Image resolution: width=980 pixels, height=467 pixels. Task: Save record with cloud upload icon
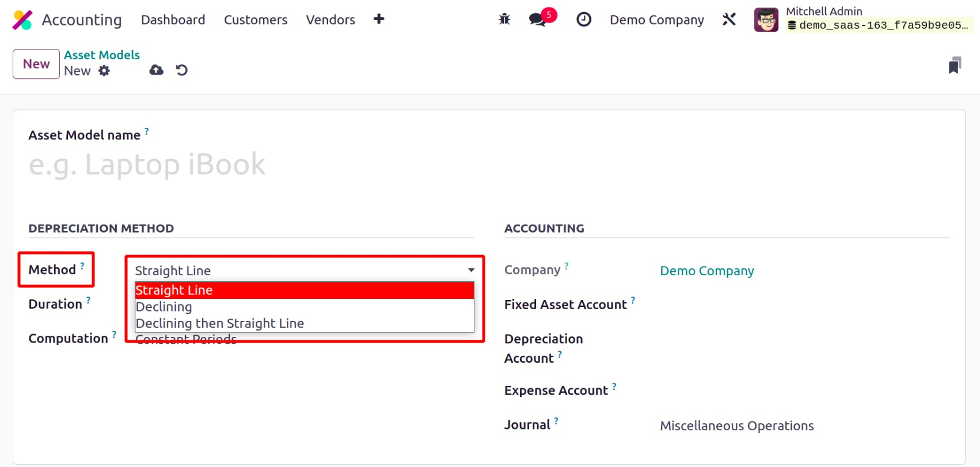[x=156, y=70]
